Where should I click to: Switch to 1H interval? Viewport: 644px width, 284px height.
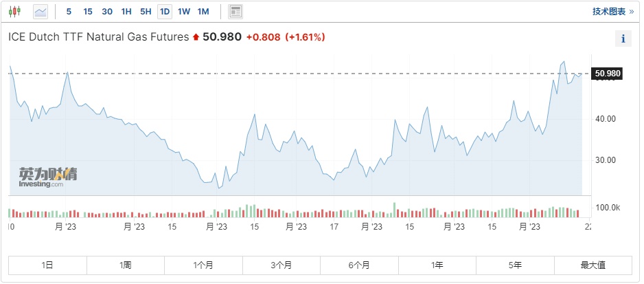(x=126, y=12)
